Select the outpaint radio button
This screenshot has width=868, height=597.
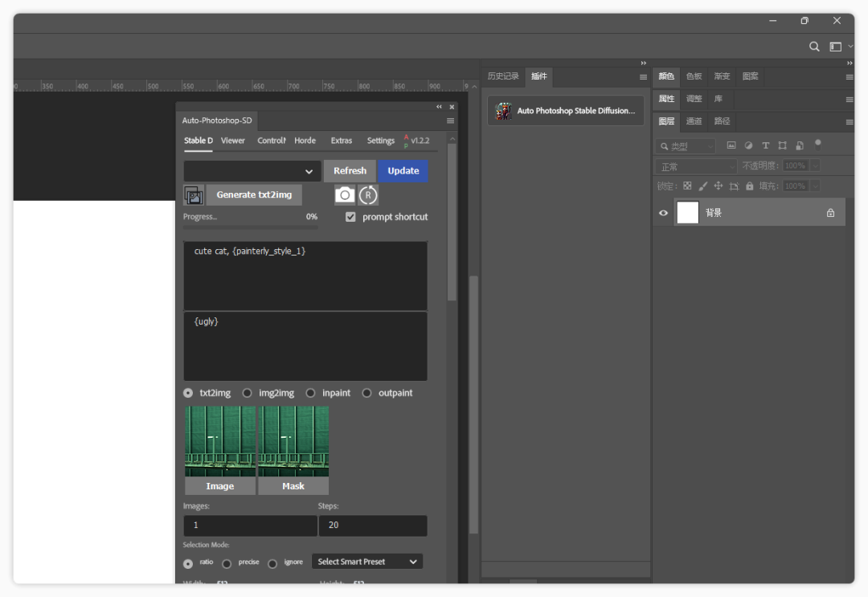coord(367,393)
